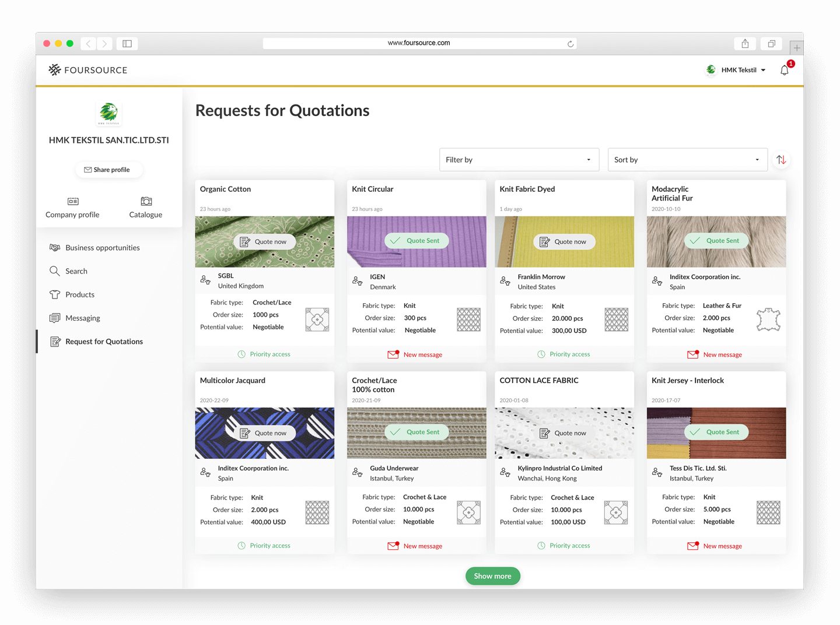The width and height of the screenshot is (840, 625).
Task: Click New message envelope on Knit Circular
Action: pyautogui.click(x=393, y=354)
